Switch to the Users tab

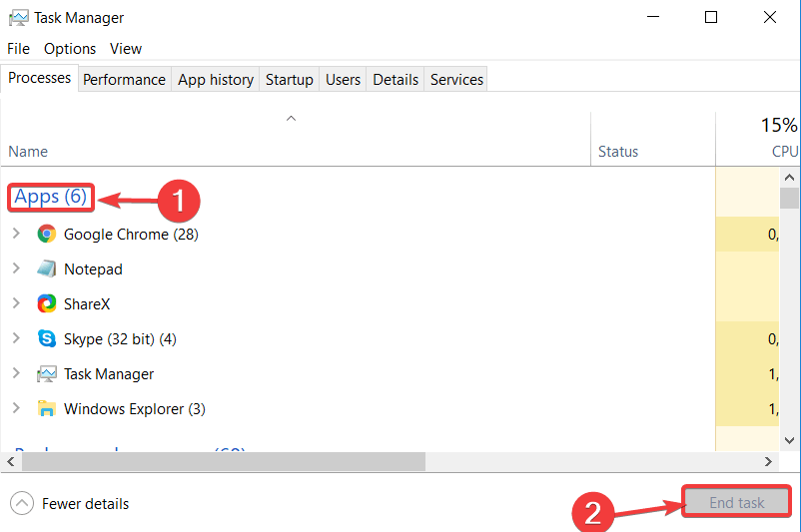coord(343,80)
